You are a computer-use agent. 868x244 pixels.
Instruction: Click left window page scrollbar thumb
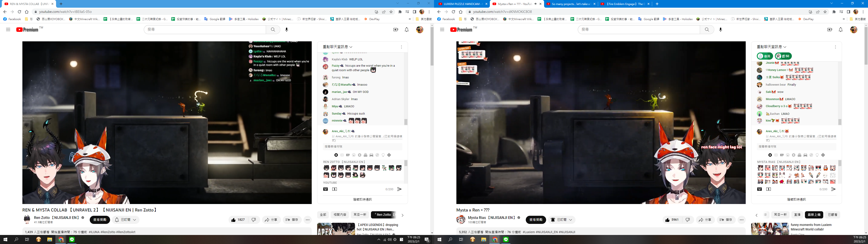pos(432,46)
